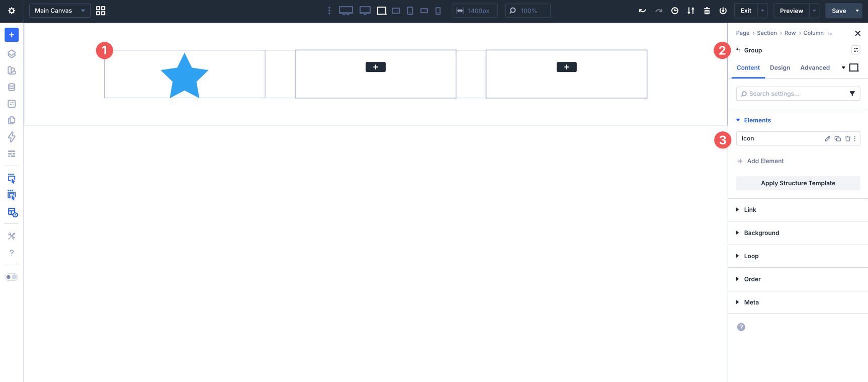Open the Layers panel icon
868x382 pixels.
[x=12, y=54]
